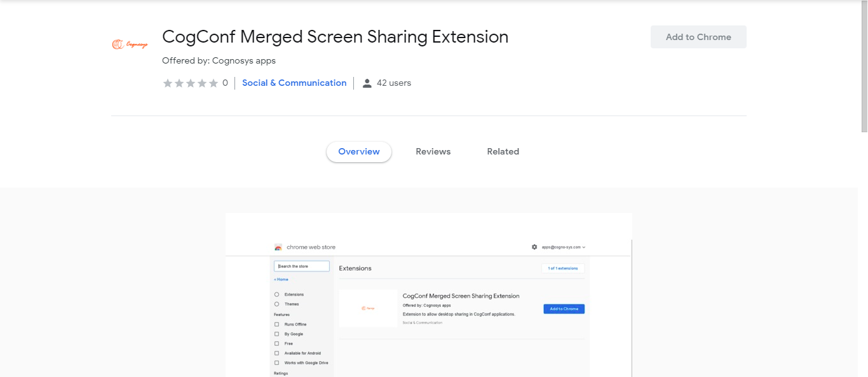Click the Home link in preview
Screen dimensions: 868x377
coord(281,279)
